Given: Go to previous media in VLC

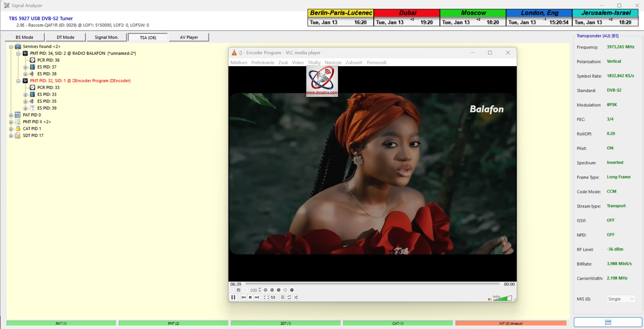Looking at the screenshot, I should click(243, 297).
